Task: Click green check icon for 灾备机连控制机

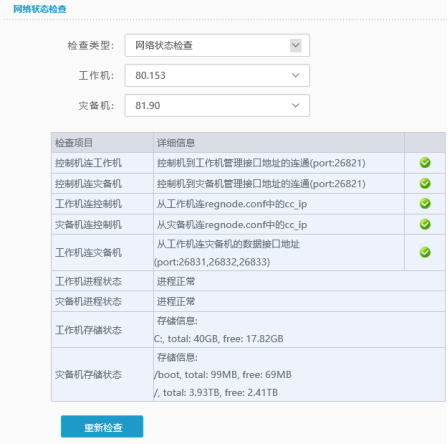Action: coord(425,224)
